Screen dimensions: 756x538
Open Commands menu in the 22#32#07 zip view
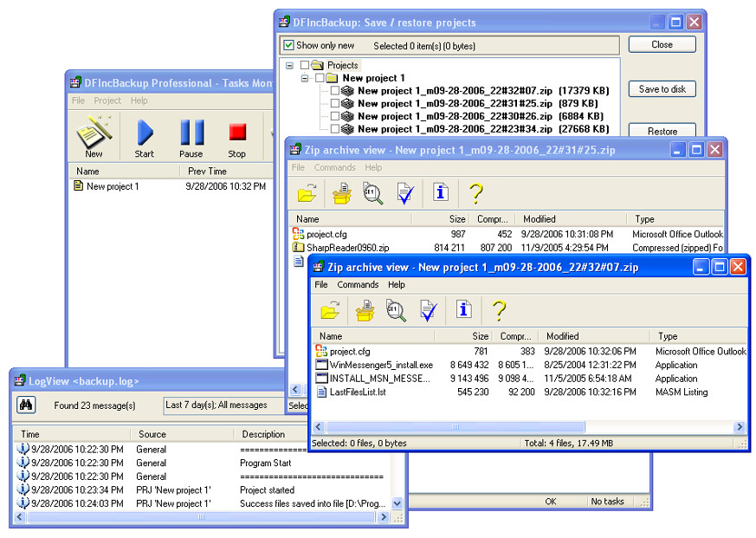[358, 285]
